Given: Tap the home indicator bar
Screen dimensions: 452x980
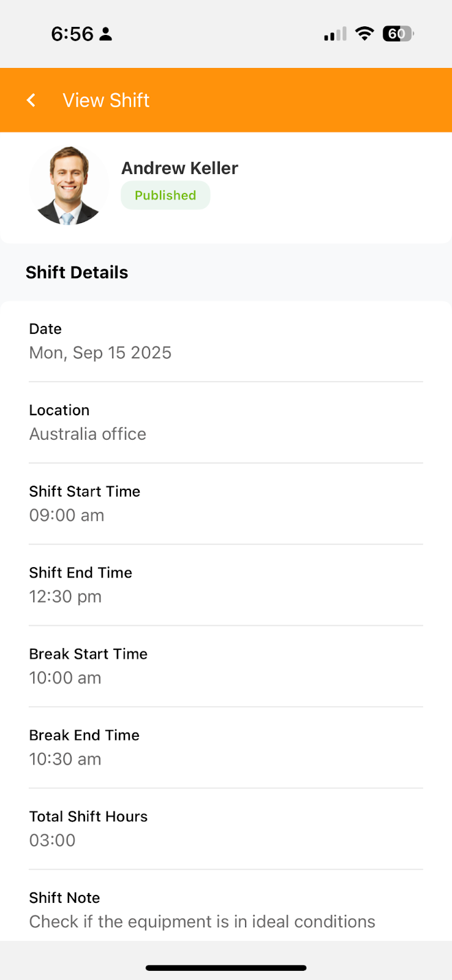Looking at the screenshot, I should click(x=226, y=968).
